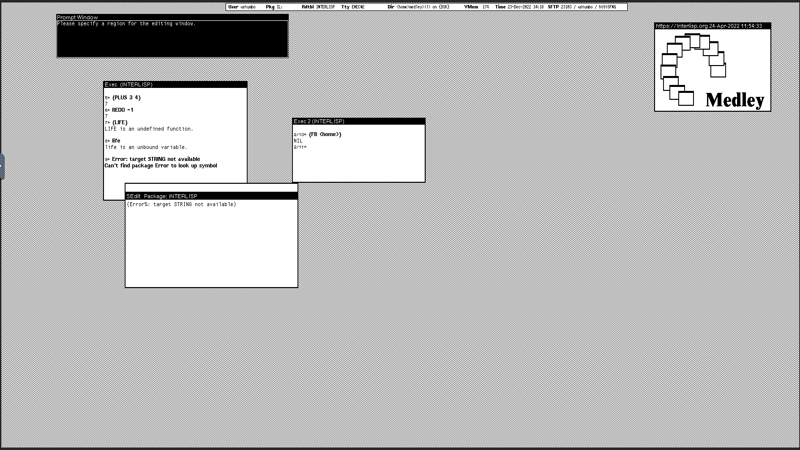This screenshot has width=800, height=450.
Task: Click the User field in the status bar
Action: point(242,7)
